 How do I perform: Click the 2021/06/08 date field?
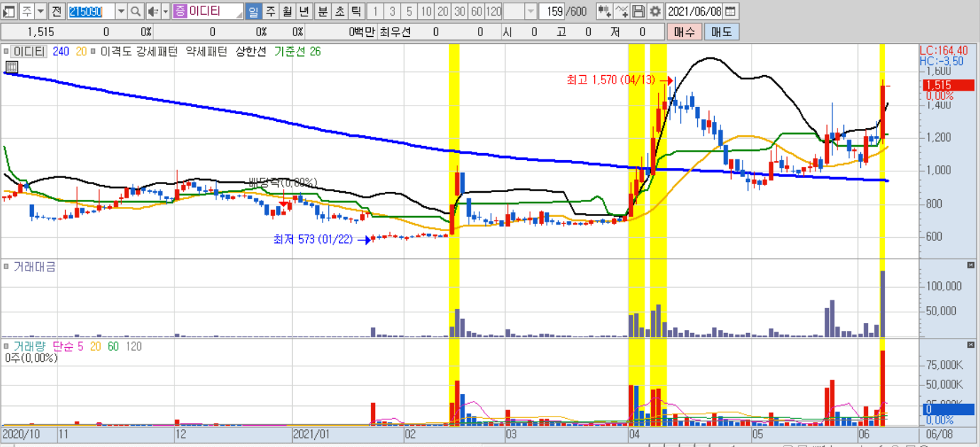click(x=695, y=11)
